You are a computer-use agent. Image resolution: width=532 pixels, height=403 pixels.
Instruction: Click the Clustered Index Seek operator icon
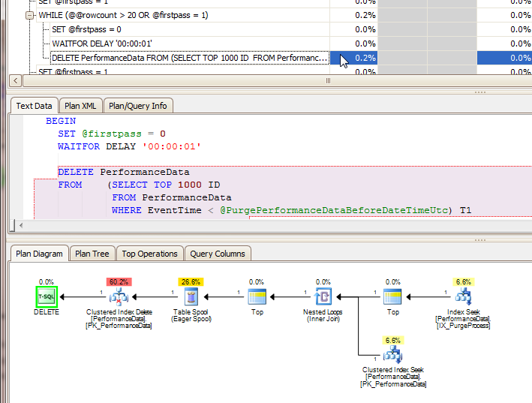pos(393,355)
